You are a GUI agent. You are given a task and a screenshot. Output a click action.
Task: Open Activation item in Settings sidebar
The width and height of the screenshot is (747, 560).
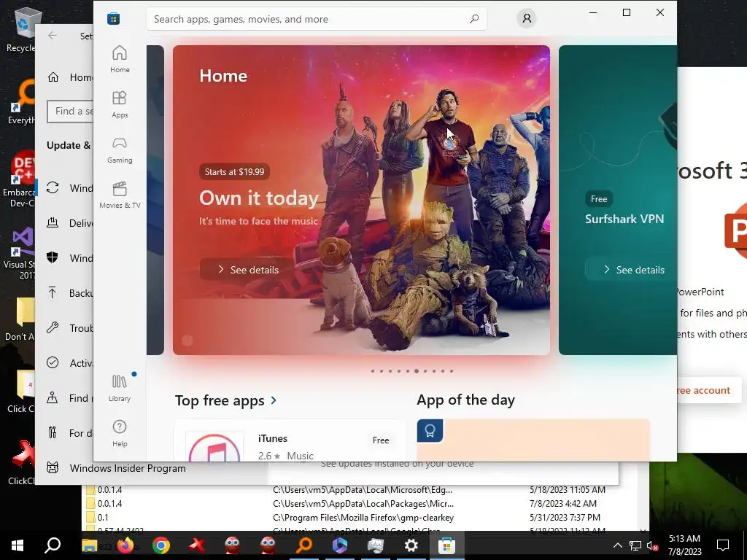[x=65, y=363]
